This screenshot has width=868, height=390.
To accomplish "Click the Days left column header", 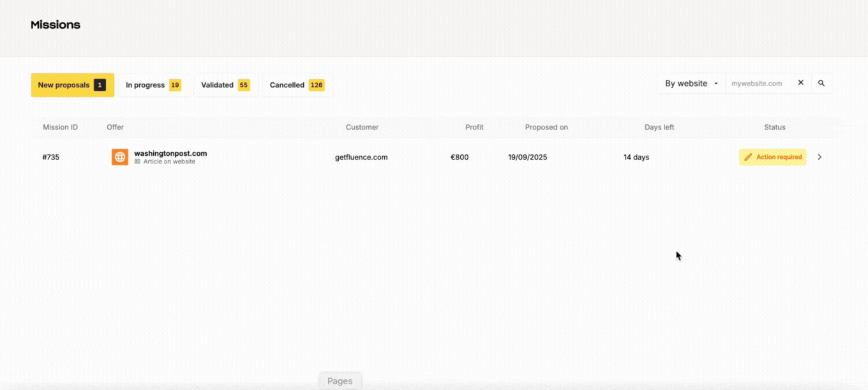I will (659, 127).
